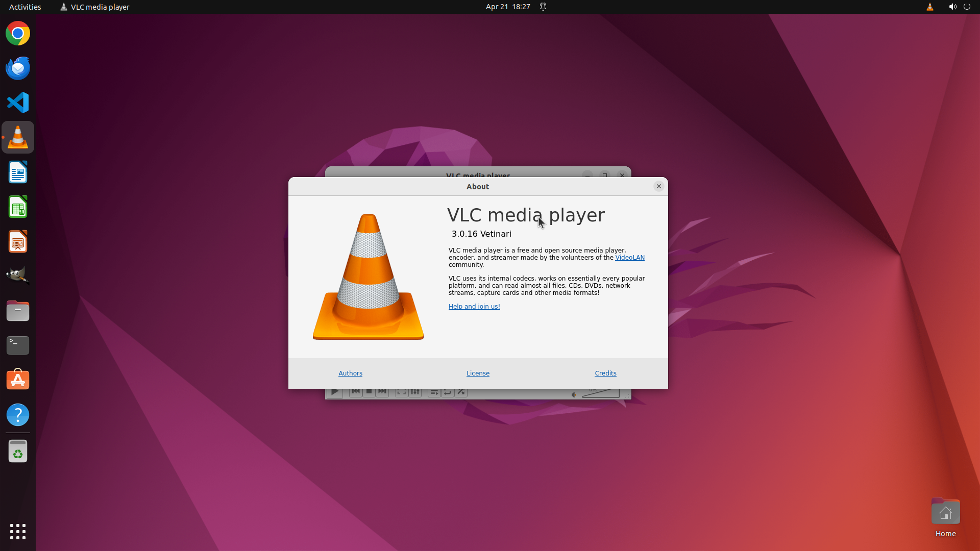Viewport: 980px width, 551px height.
Task: Open the VLC media player app menu in the top bar
Action: pos(95,7)
